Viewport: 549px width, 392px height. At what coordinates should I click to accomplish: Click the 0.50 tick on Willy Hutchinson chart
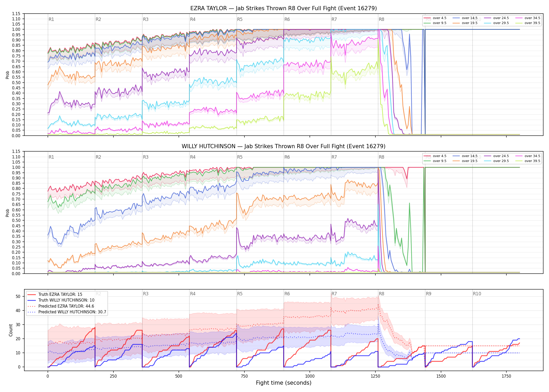pos(16,220)
